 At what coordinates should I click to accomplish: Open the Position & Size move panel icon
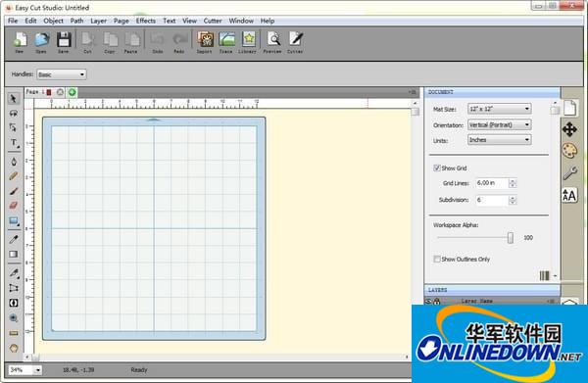click(x=569, y=129)
